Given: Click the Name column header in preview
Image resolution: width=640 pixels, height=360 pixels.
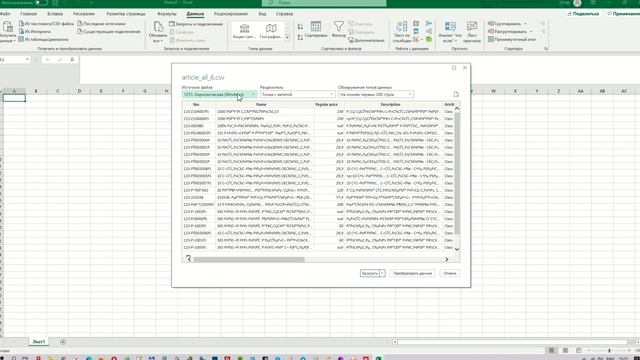Looking at the screenshot, I should pyautogui.click(x=261, y=105).
